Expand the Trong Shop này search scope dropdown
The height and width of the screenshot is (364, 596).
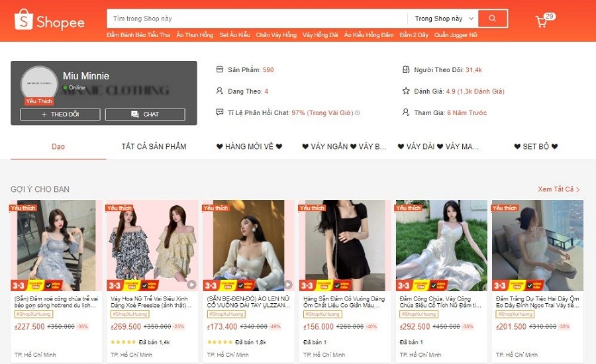444,19
